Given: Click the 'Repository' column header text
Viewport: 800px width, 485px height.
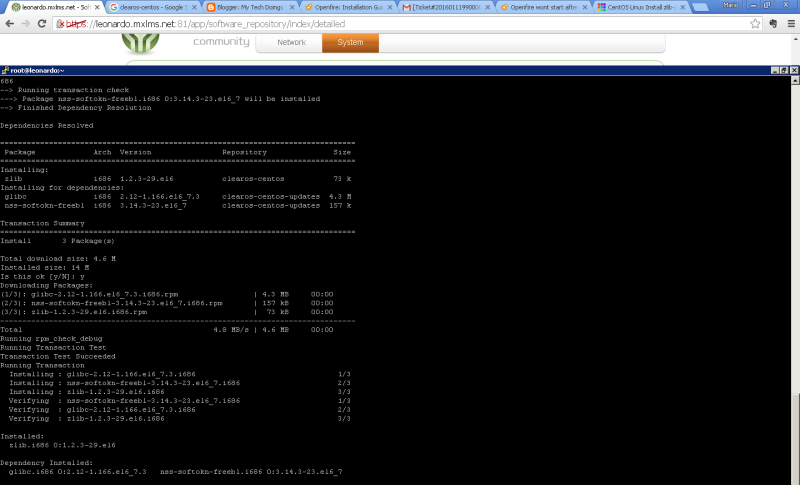Looking at the screenshot, I should tap(244, 152).
